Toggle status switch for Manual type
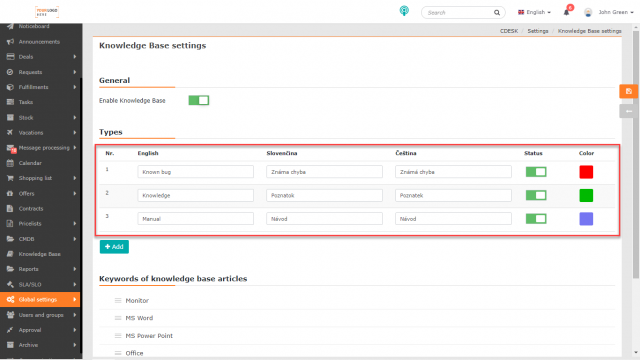640x360 pixels. pos(536,219)
